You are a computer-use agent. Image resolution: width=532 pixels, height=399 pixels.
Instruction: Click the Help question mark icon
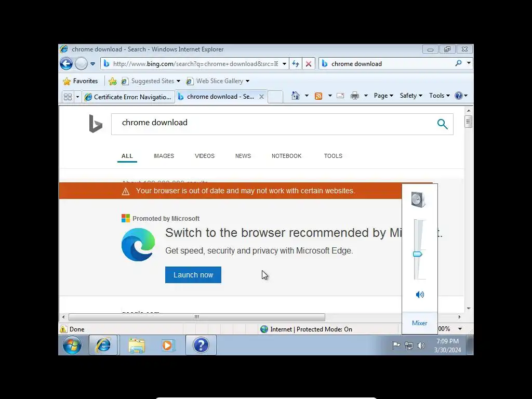pyautogui.click(x=458, y=96)
